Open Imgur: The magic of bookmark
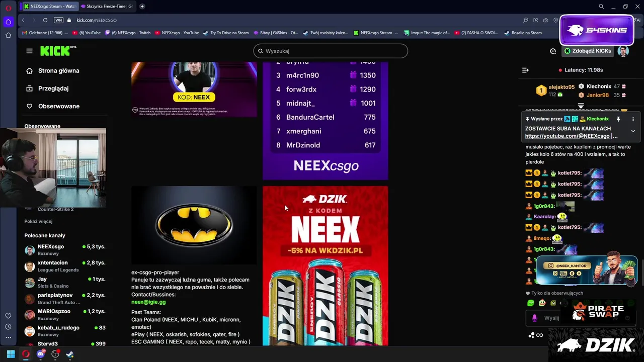 [426, 33]
